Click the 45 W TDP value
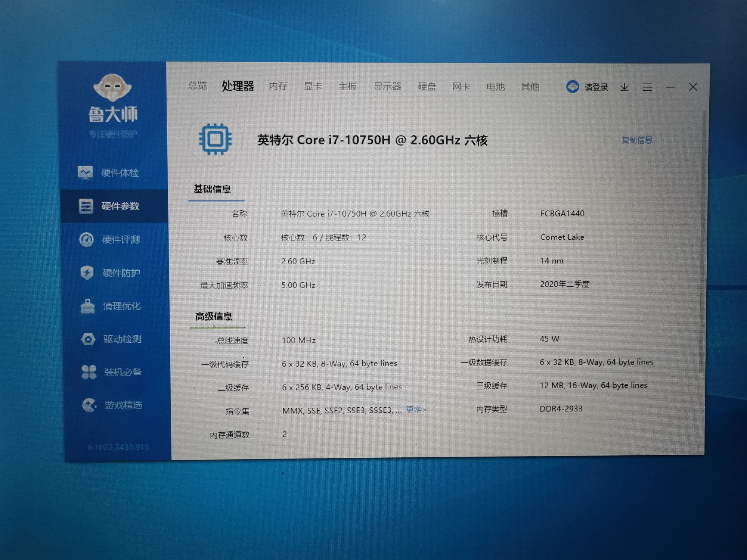This screenshot has height=560, width=747. (x=549, y=339)
